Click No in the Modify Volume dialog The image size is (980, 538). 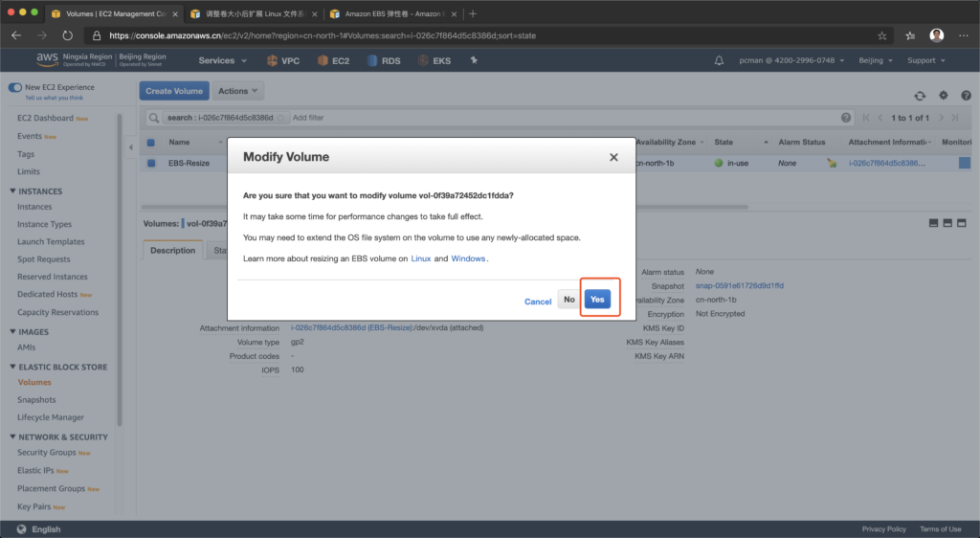tap(568, 300)
